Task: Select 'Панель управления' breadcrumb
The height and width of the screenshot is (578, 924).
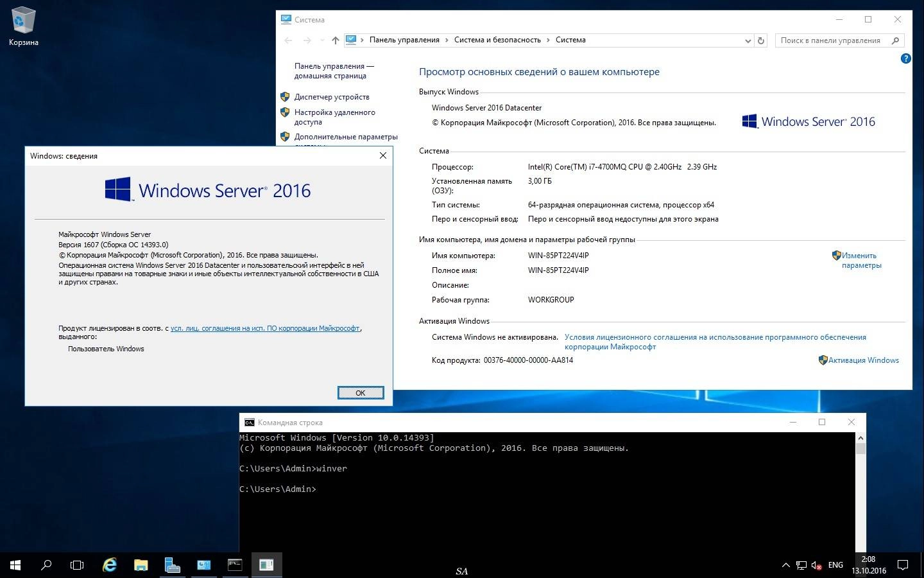Action: [404, 40]
